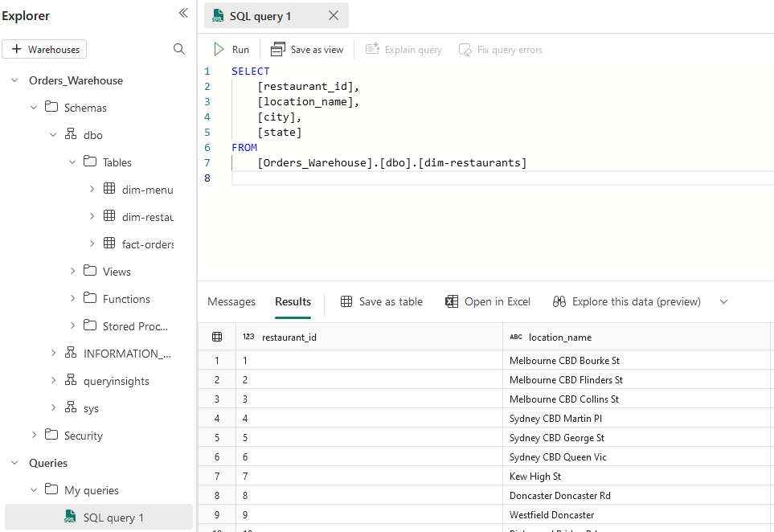The image size is (774, 532).
Task: Click Save as view label
Action: click(x=317, y=50)
